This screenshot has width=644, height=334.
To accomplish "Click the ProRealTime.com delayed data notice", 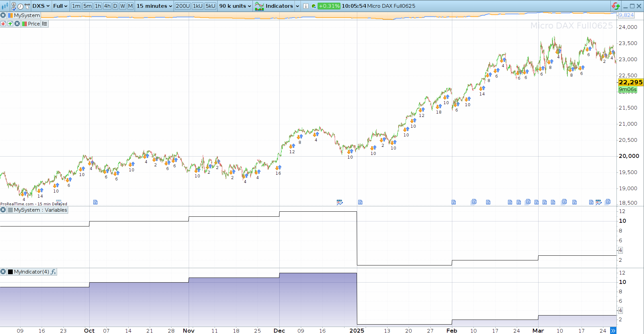I will (x=34, y=204).
